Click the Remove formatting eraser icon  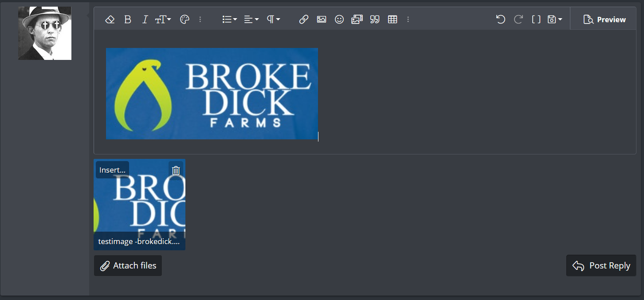[x=110, y=20]
